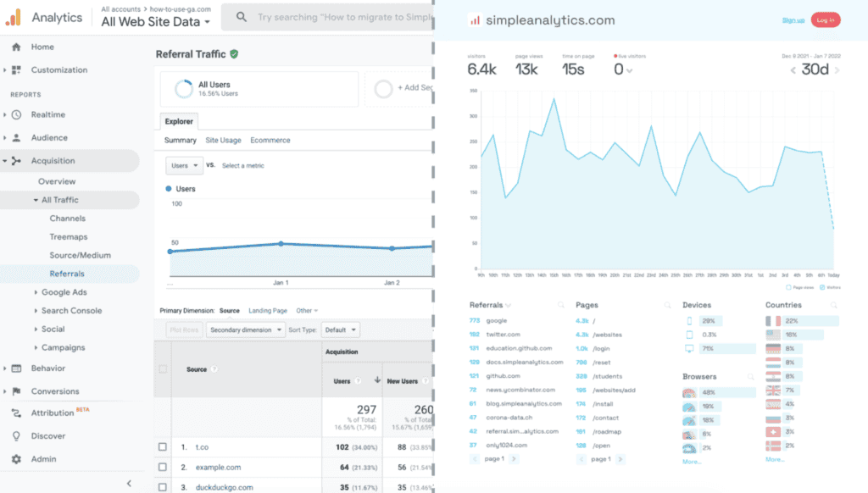Expand the Search Console submenu
The height and width of the screenshot is (493, 868).
(x=36, y=311)
